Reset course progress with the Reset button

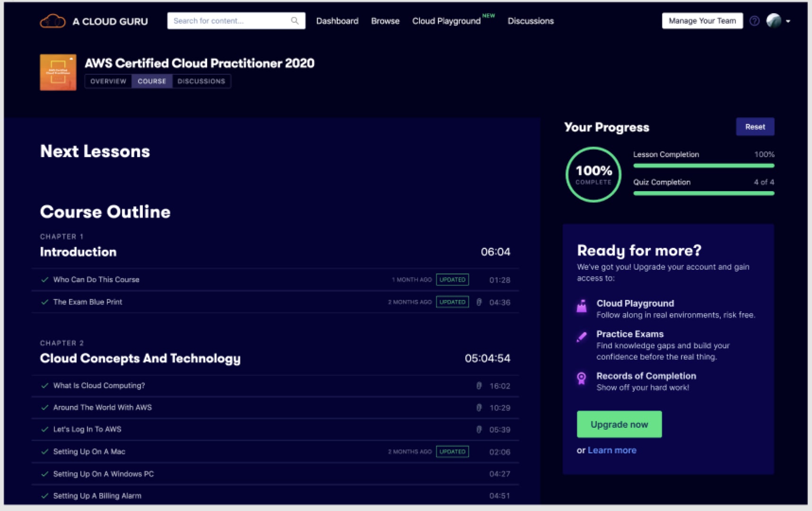pyautogui.click(x=755, y=127)
